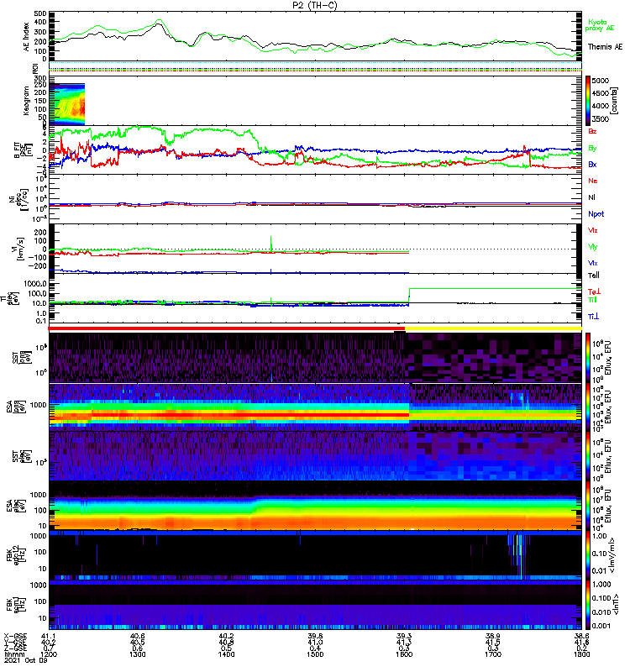
Task: Click the Keogram axis label
Action: click(27, 100)
